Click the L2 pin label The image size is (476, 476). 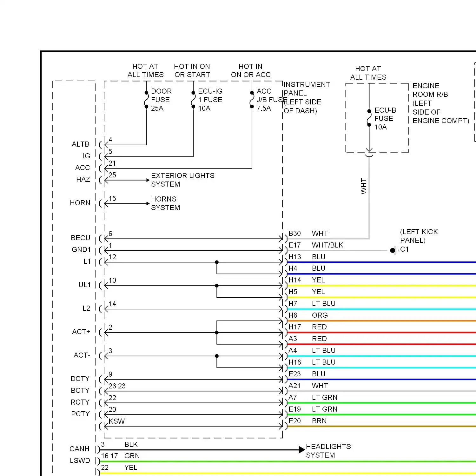86,308
